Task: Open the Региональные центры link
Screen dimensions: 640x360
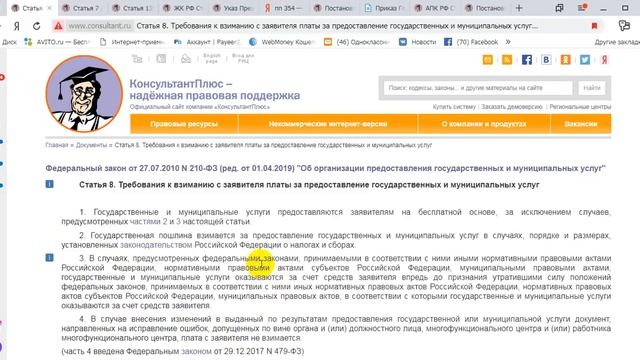Action: pos(580,107)
